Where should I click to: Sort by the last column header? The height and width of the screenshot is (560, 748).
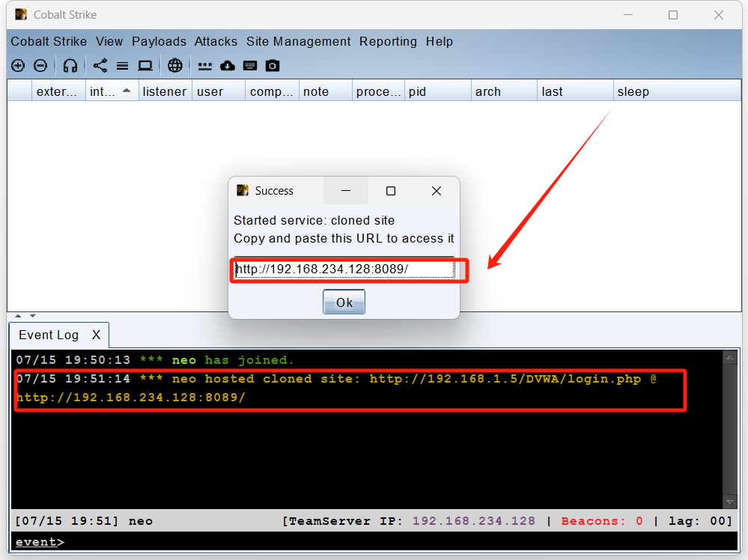click(x=575, y=91)
